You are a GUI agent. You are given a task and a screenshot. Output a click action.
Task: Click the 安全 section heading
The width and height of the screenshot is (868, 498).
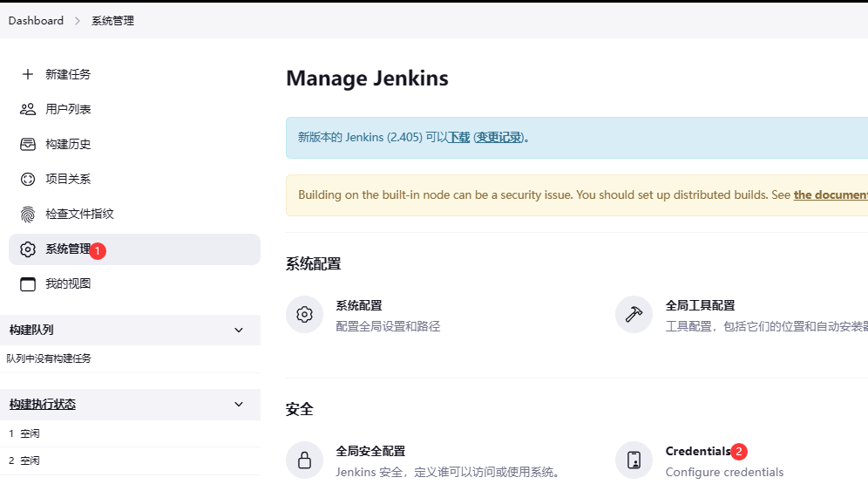click(300, 409)
